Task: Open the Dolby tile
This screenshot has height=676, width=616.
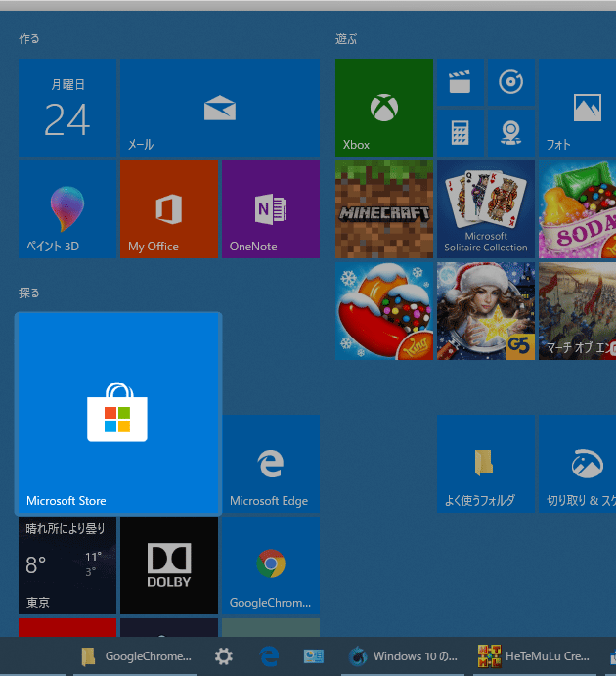Action: (x=169, y=565)
